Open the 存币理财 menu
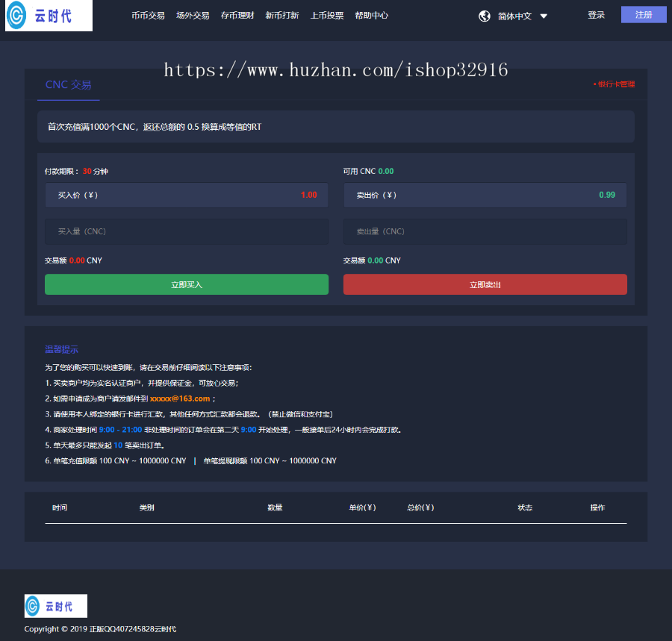 click(237, 16)
